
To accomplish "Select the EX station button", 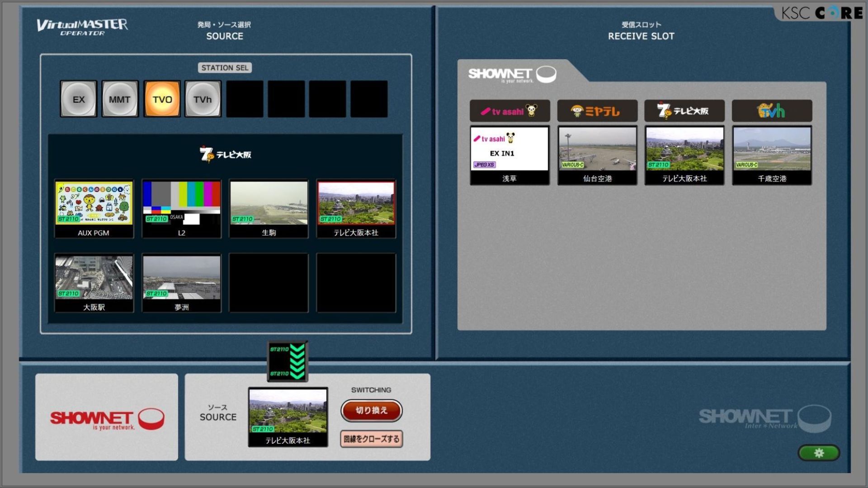I will click(x=79, y=99).
